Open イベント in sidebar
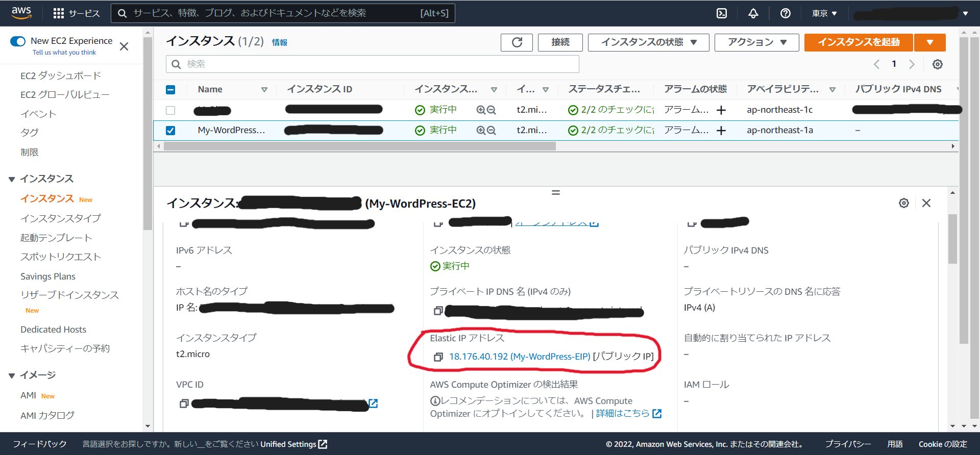 (38, 114)
